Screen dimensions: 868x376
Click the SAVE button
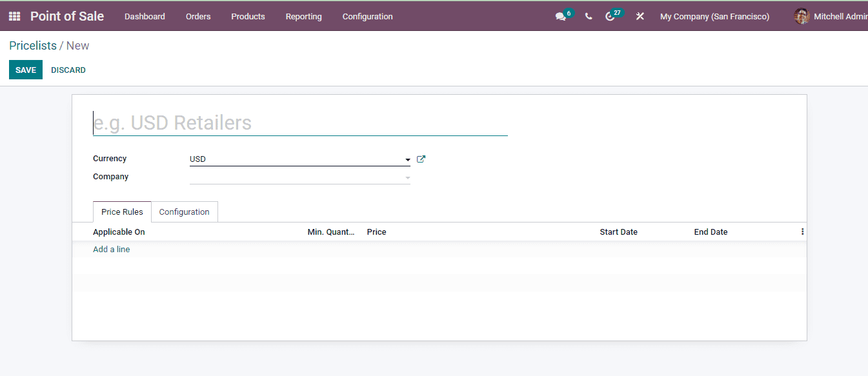(x=26, y=70)
